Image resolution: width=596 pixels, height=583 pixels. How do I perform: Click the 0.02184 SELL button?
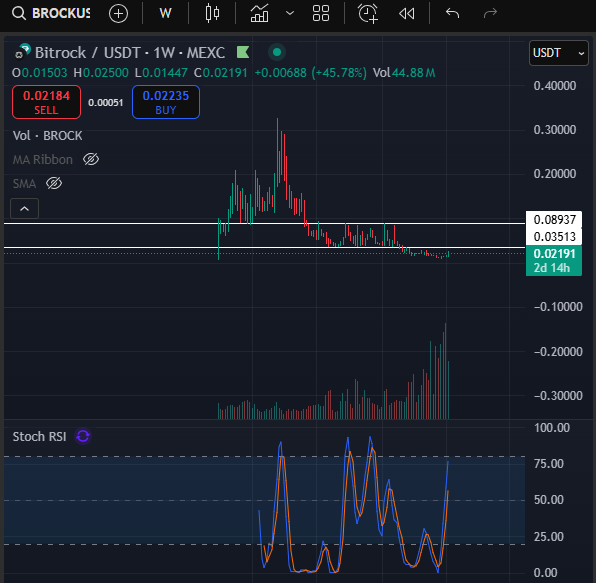[x=46, y=102]
